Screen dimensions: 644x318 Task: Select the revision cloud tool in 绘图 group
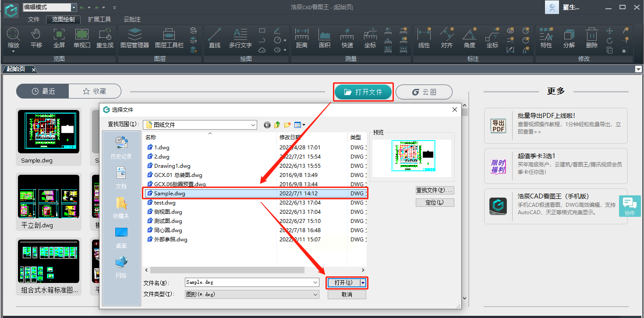[x=262, y=50]
